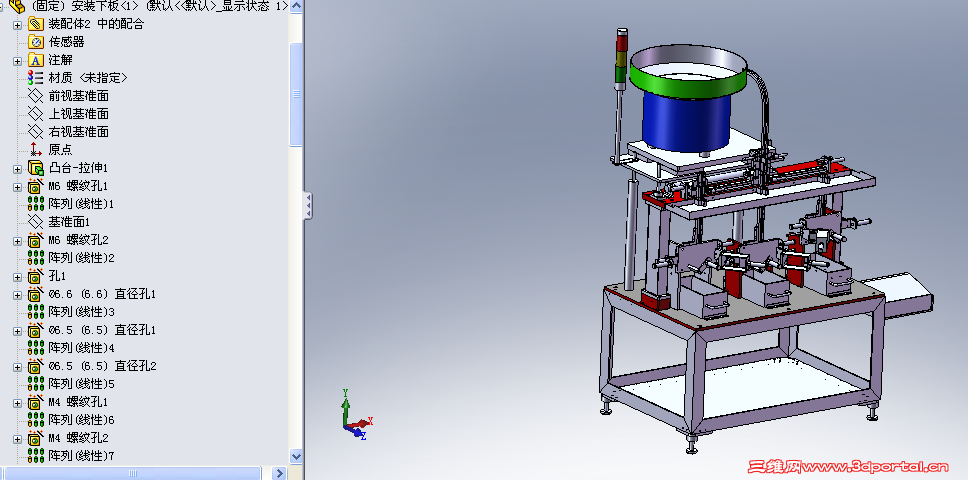This screenshot has width=968, height=480.
Task: Click the 阵列(线性)1 pattern icon
Action: click(36, 204)
